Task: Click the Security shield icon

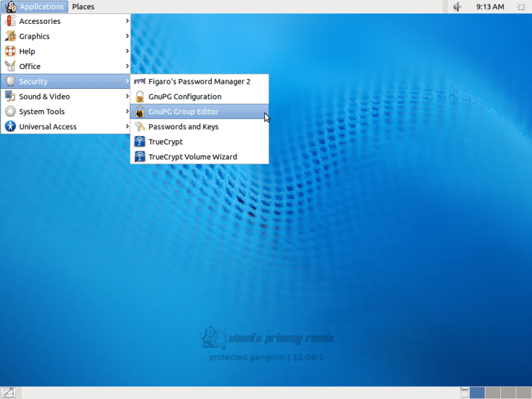Action: click(10, 81)
